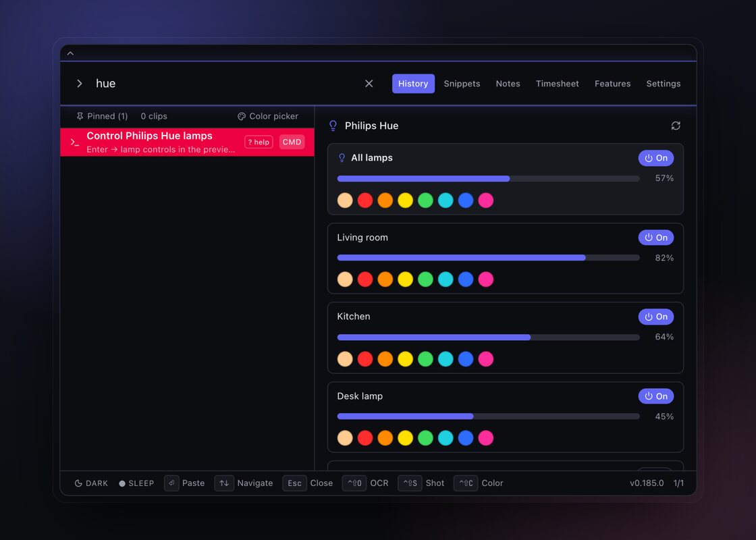This screenshot has width=756, height=540.
Task: Click the Paste return-key icon
Action: [x=171, y=483]
